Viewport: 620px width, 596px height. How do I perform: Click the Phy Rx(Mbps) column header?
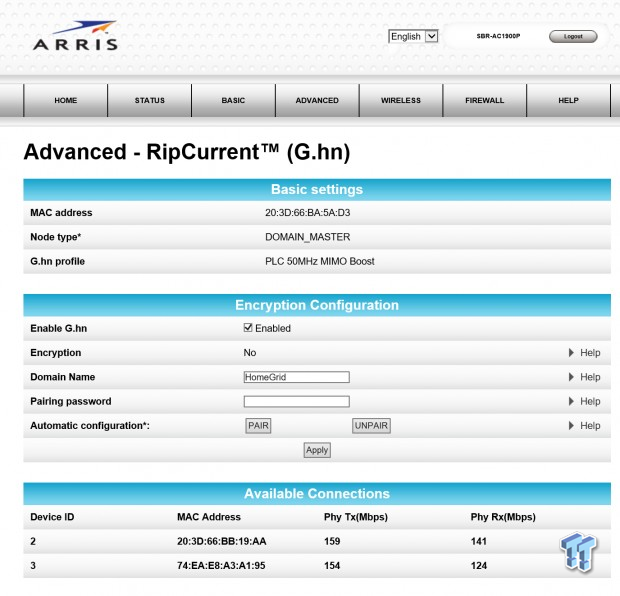coord(503,517)
